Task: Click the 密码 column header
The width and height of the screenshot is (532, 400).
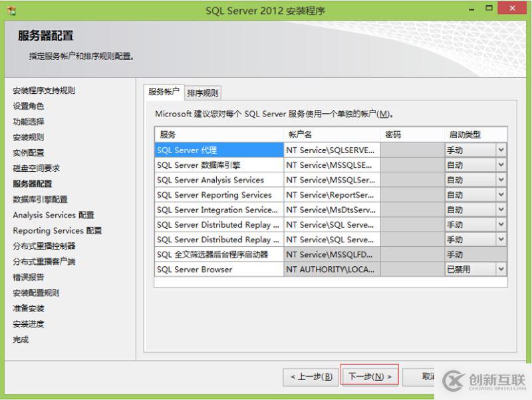Action: [x=412, y=135]
